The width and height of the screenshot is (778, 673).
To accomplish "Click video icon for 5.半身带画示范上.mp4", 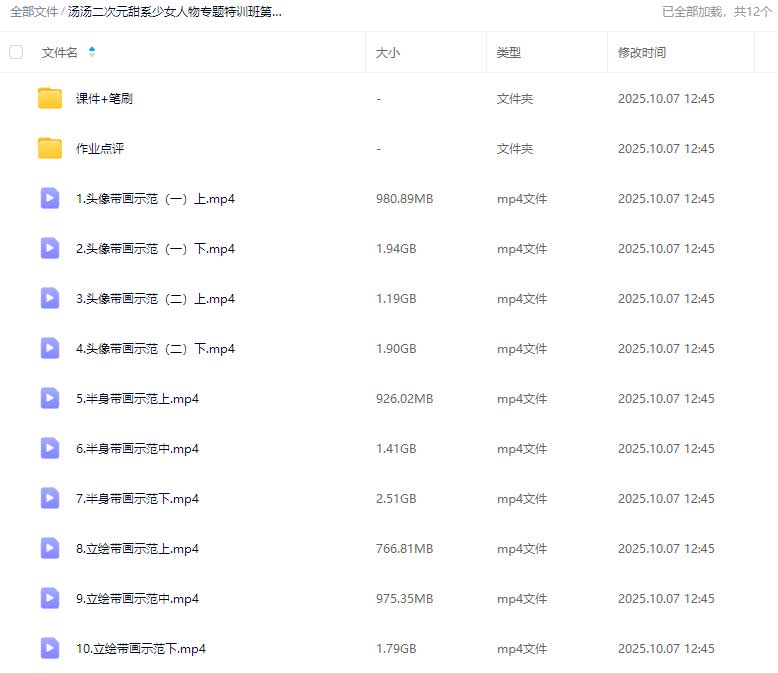I will tap(50, 398).
